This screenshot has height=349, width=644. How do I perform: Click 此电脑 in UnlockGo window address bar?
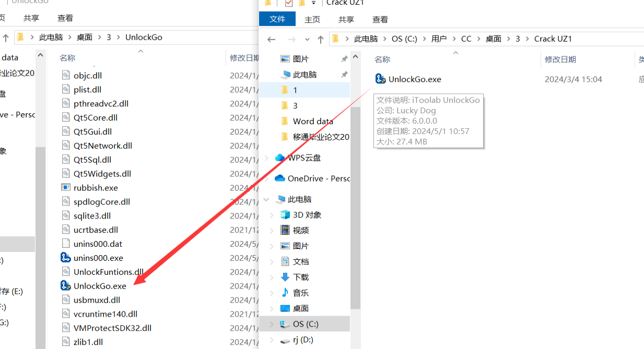point(51,38)
